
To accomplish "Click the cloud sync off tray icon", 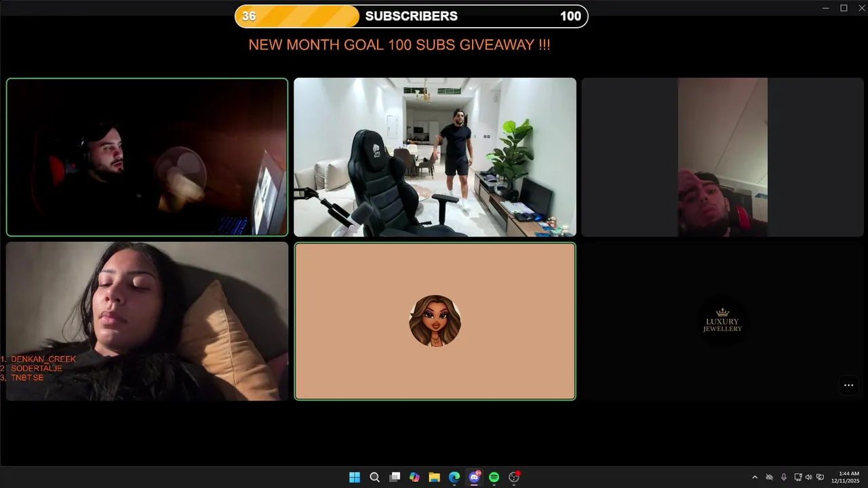I will [769, 477].
